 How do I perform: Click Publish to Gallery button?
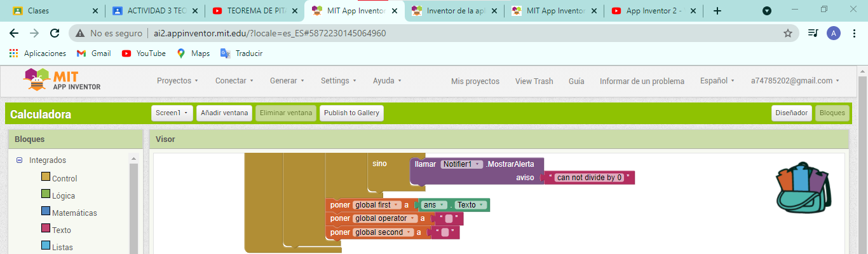(351, 113)
